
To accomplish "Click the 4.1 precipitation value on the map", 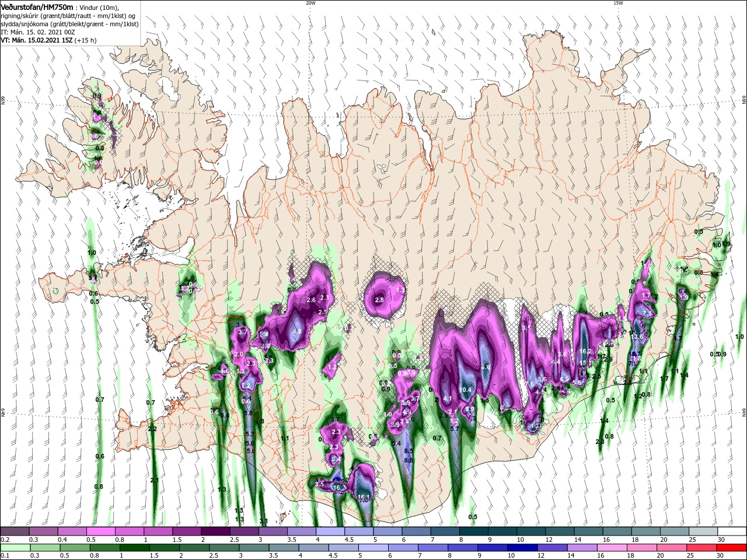I will [448, 398].
